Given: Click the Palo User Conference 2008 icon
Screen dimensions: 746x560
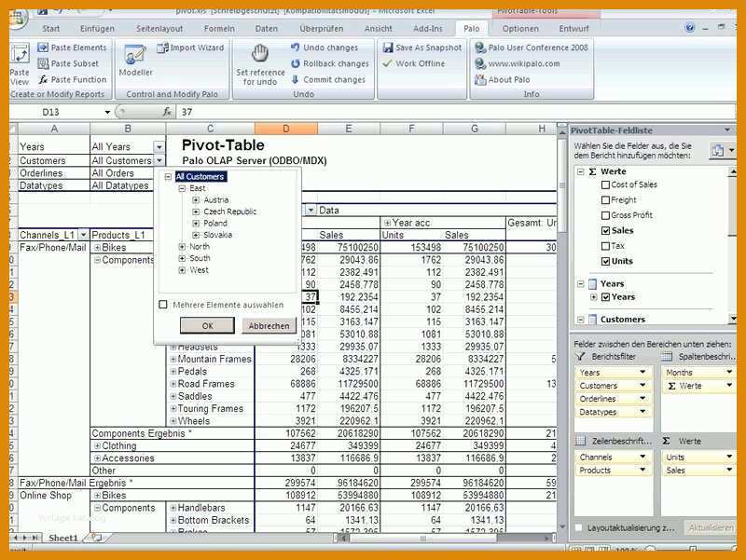Looking at the screenshot, I should pyautogui.click(x=480, y=48).
